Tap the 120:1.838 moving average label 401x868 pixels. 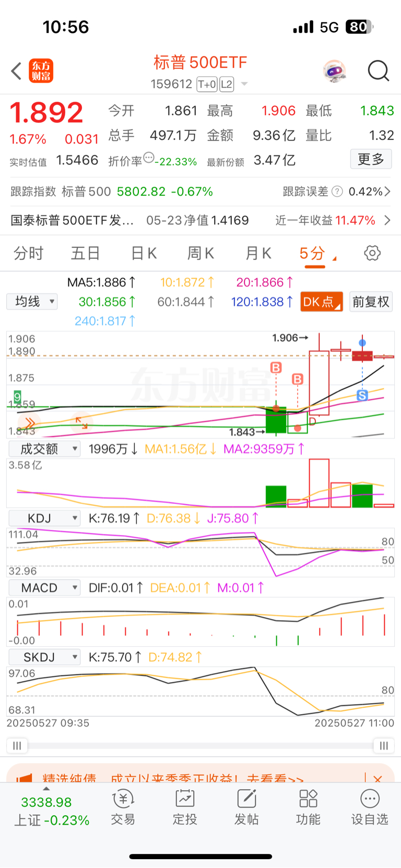262,302
